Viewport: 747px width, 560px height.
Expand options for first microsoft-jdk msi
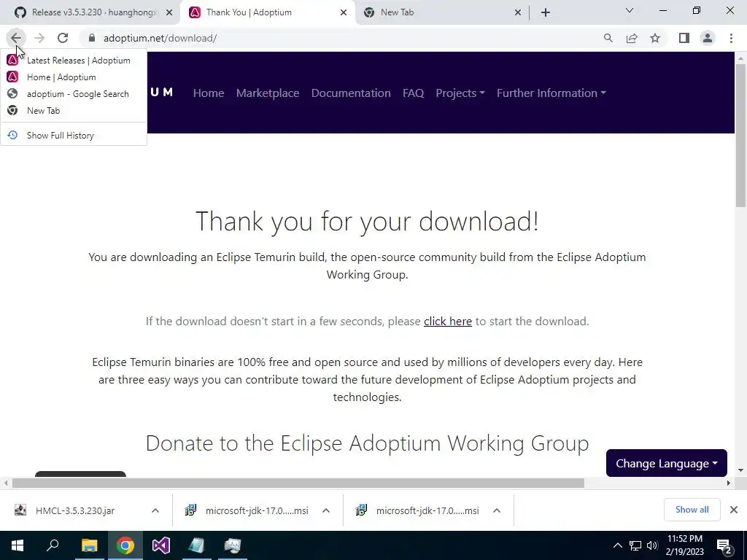point(326,510)
